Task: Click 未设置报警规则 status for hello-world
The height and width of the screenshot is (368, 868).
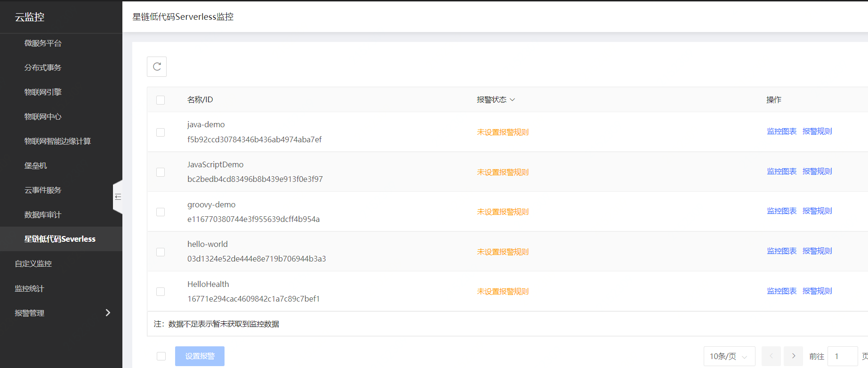Action: 503,252
